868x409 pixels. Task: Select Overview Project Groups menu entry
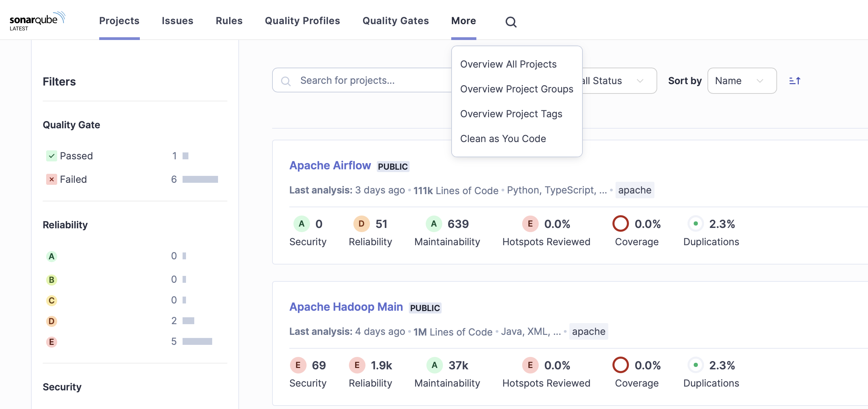[516, 89]
